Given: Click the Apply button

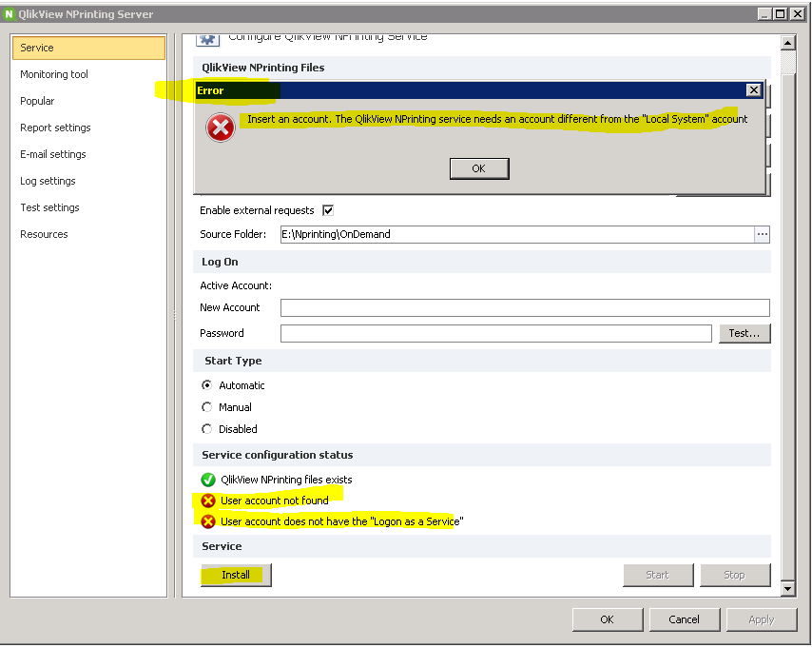Looking at the screenshot, I should (762, 619).
